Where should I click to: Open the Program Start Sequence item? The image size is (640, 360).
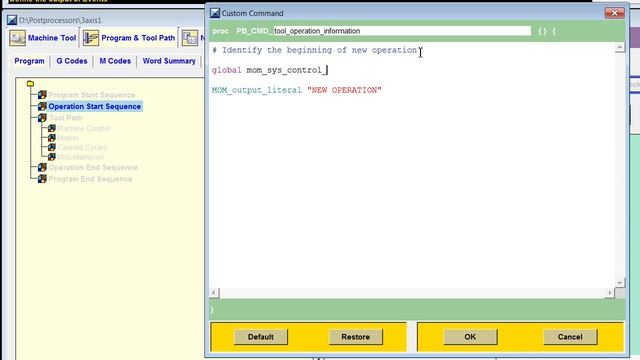point(91,95)
